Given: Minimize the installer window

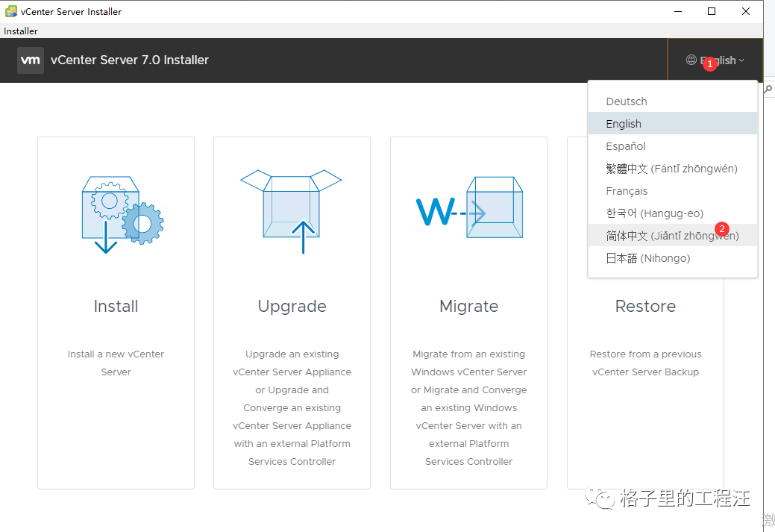Looking at the screenshot, I should [x=678, y=11].
